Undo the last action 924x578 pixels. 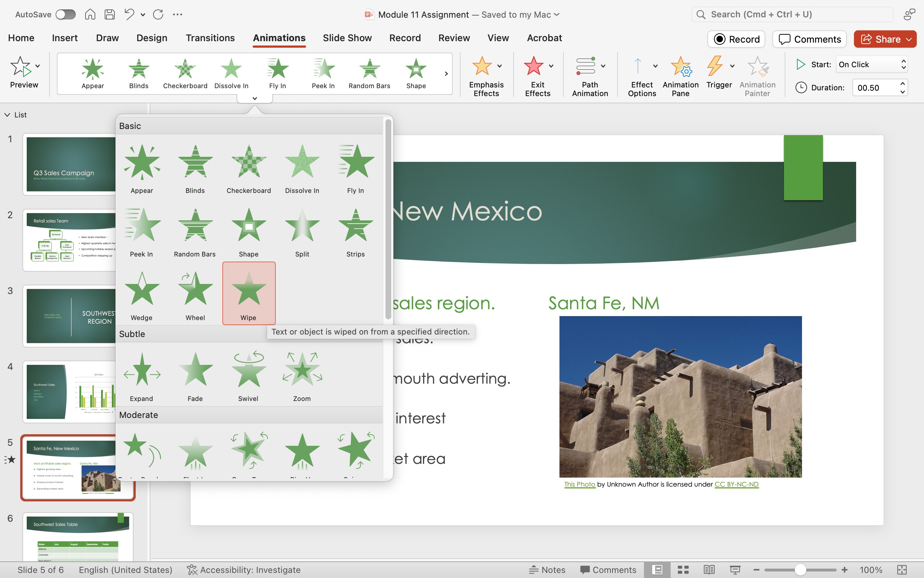(129, 14)
